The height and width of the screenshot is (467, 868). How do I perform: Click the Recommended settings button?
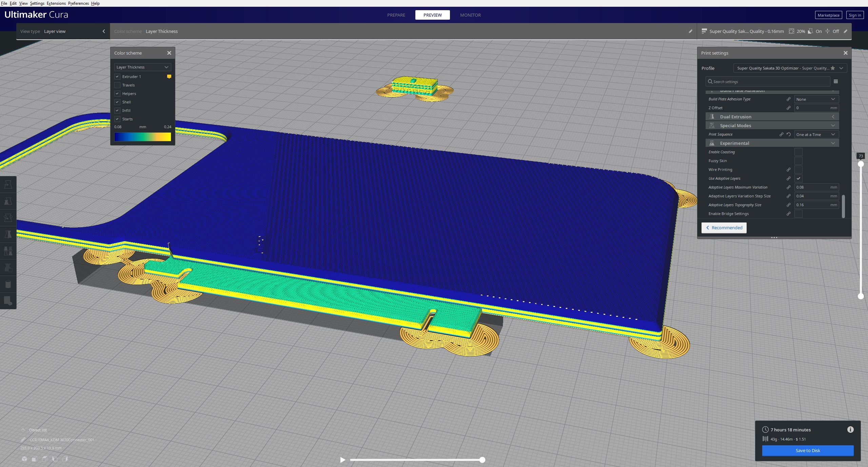click(x=724, y=228)
